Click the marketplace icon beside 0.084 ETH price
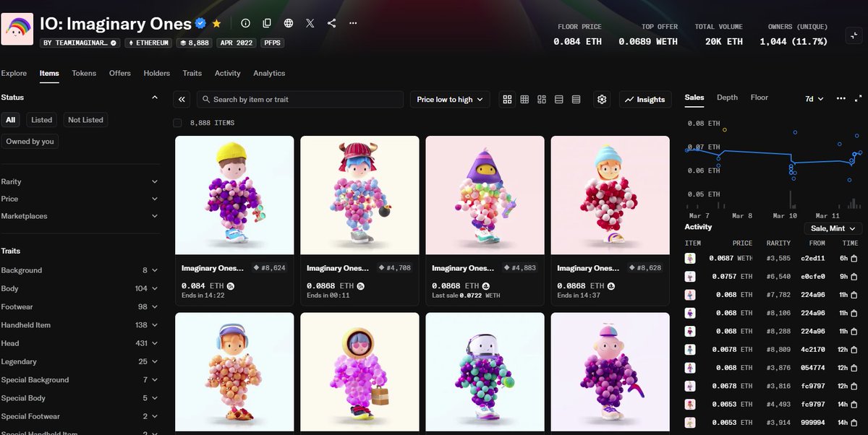Image resolution: width=868 pixels, height=435 pixels. (230, 286)
